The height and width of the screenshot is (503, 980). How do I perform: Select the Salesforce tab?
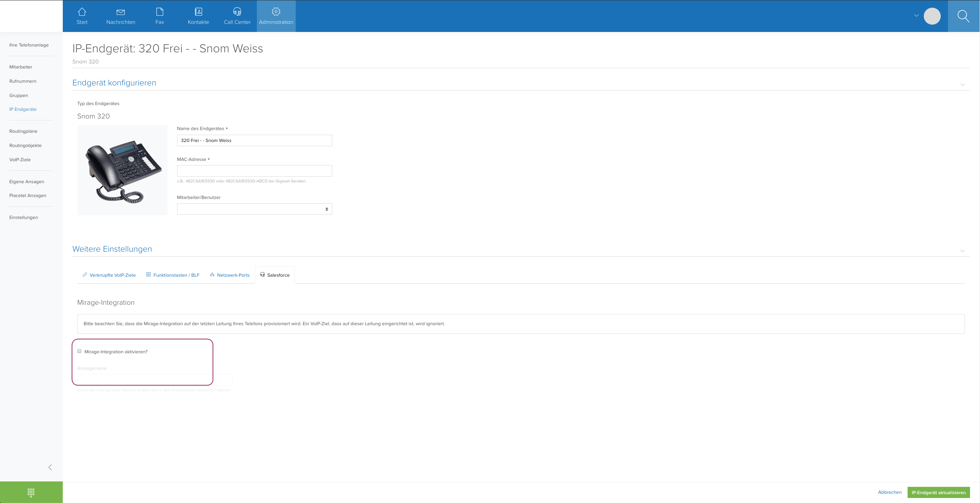(275, 275)
